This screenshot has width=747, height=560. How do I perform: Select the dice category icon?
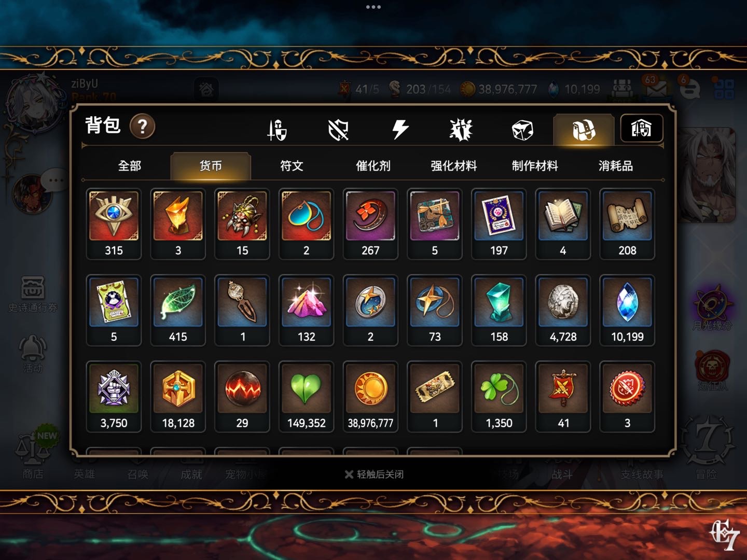(522, 130)
